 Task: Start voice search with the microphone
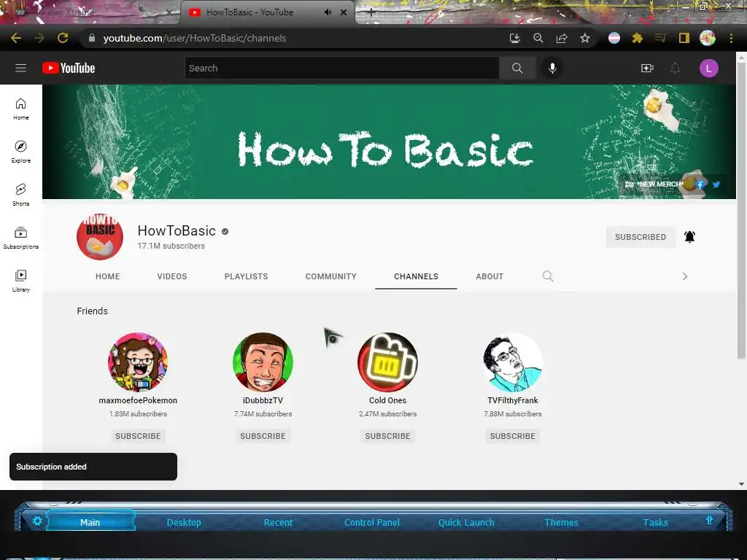(x=552, y=68)
